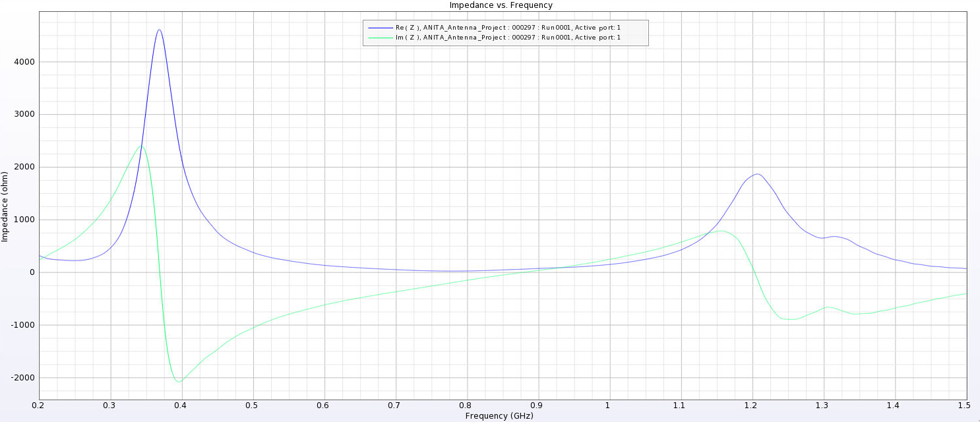Click the blue line swatch in legend
980x422 pixels.
pyautogui.click(x=380, y=28)
